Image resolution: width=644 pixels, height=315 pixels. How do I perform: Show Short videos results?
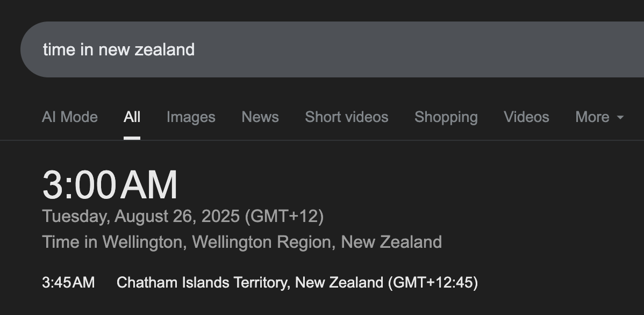tap(346, 117)
